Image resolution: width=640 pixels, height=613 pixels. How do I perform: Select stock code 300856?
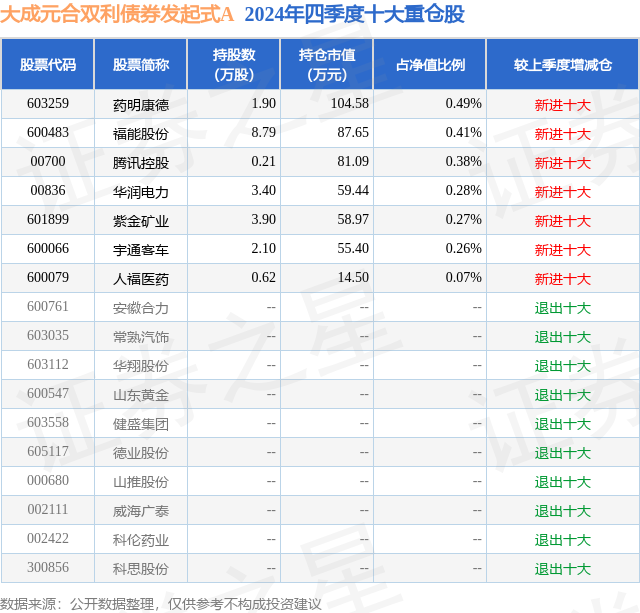[x=48, y=567]
